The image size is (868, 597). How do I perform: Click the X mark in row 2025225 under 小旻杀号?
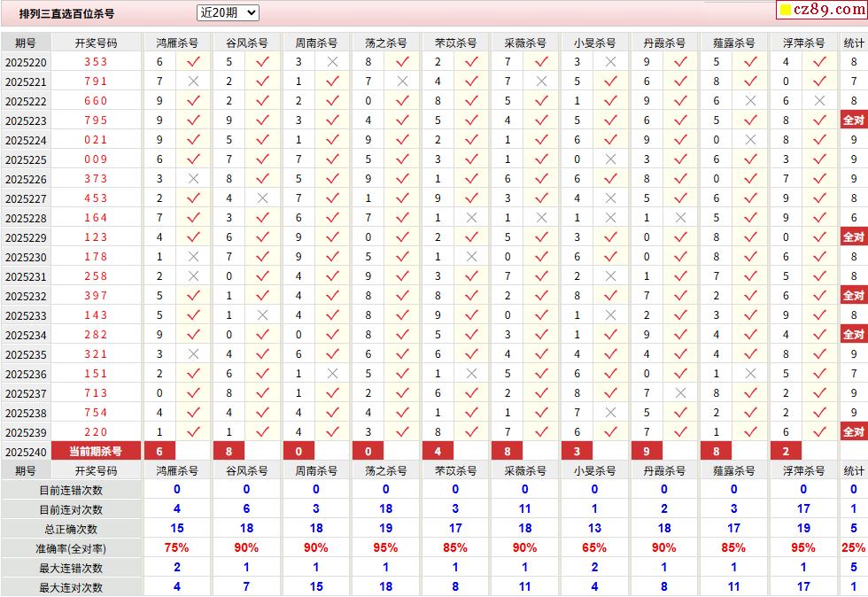610,159
